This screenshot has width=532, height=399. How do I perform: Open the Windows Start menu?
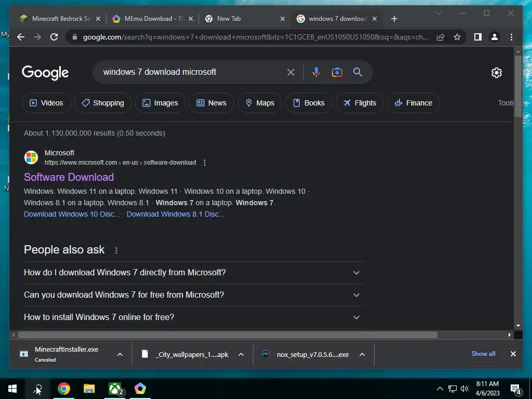[x=12, y=389]
